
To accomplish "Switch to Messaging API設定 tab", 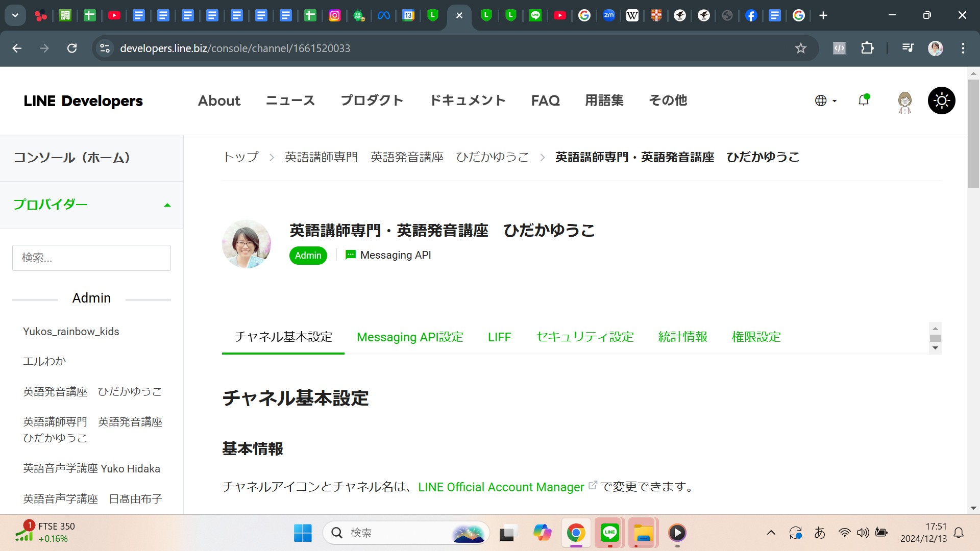I will click(410, 337).
